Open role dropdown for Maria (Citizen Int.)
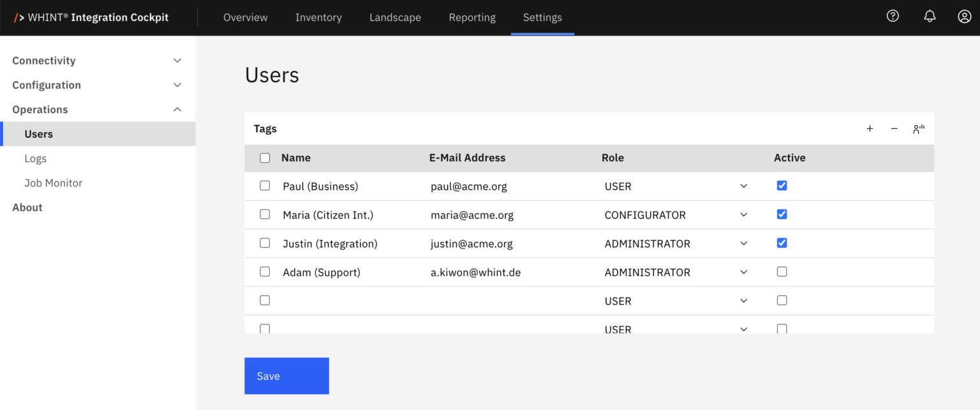This screenshot has height=410, width=980. point(743,215)
